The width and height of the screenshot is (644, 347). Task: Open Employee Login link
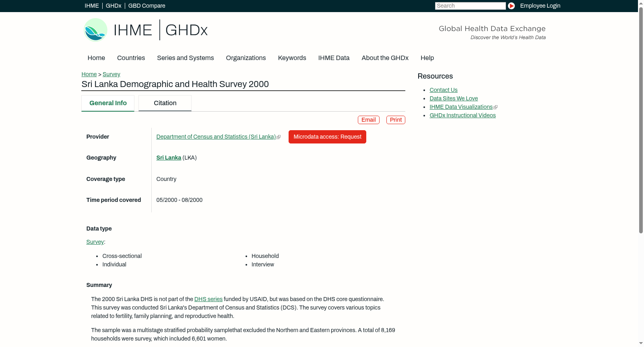[x=540, y=6]
